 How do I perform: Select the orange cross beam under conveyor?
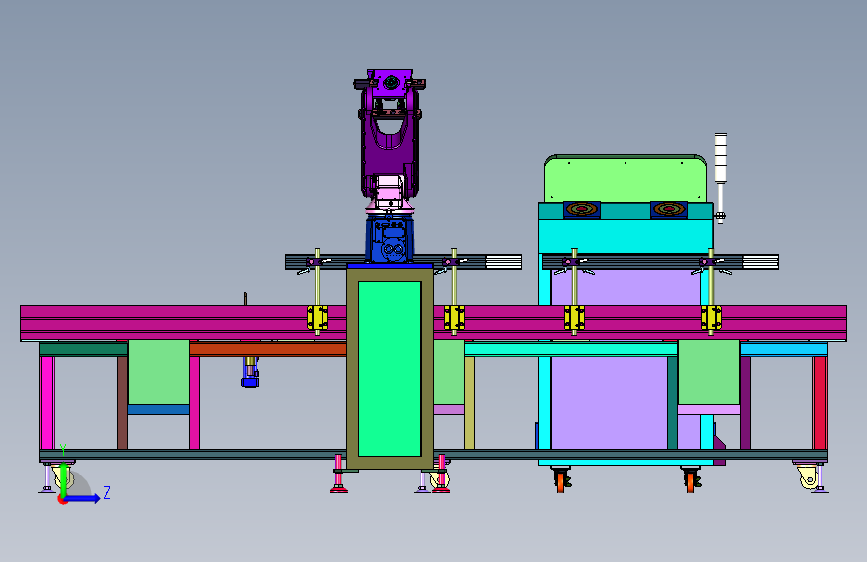click(268, 349)
